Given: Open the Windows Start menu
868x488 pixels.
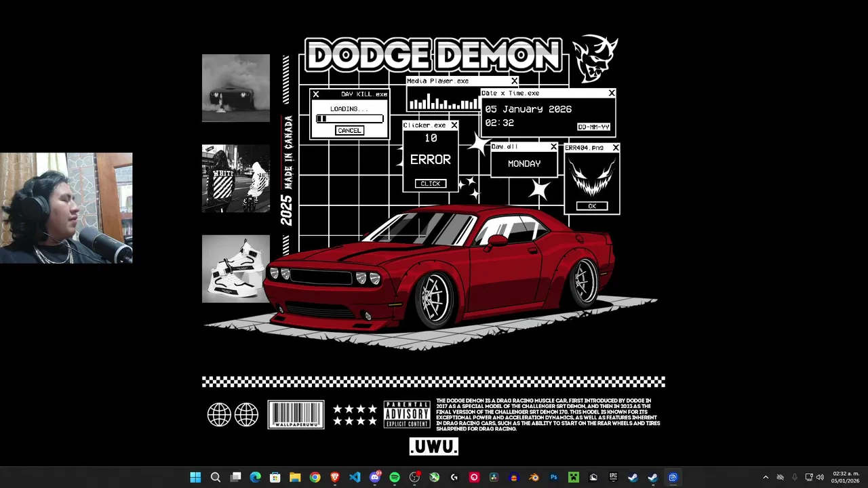Looking at the screenshot, I should coord(195,477).
